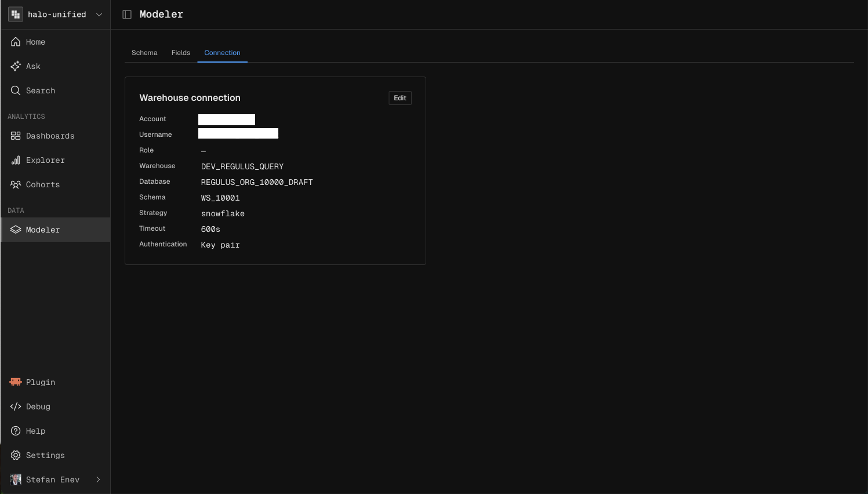Open the Help sidebar label
The image size is (868, 494).
(35, 431)
